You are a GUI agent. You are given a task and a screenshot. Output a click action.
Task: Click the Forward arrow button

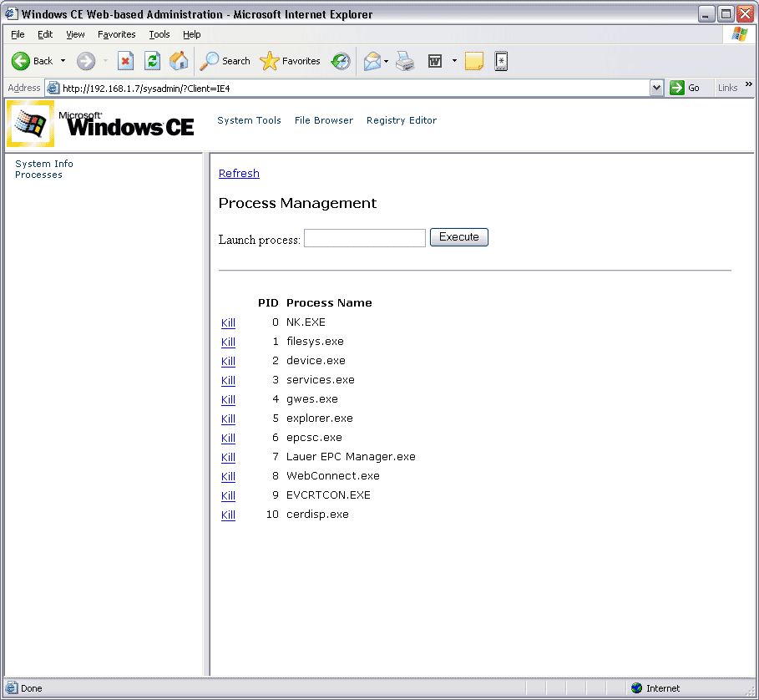pyautogui.click(x=86, y=61)
